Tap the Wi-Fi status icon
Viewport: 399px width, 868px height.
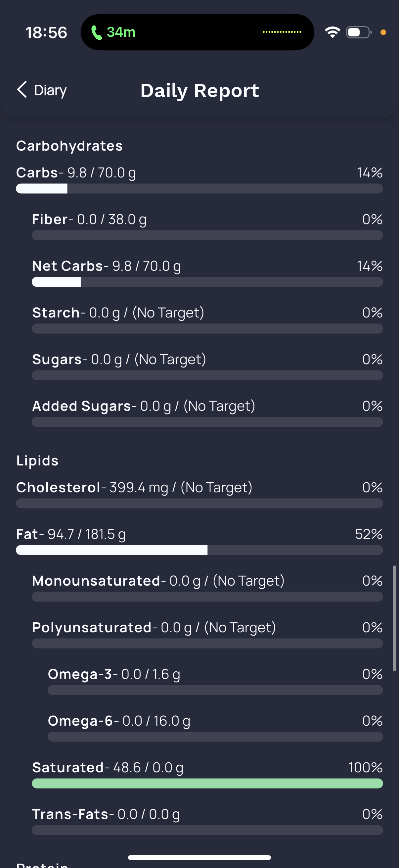click(x=332, y=32)
